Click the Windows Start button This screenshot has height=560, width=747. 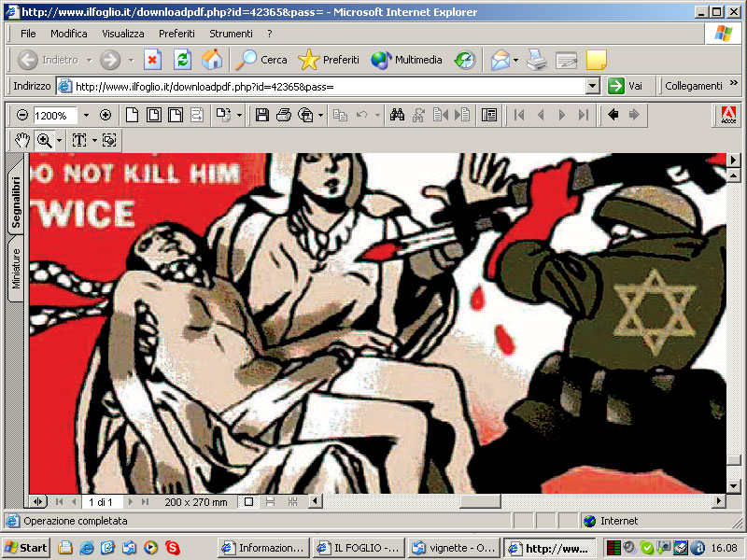click(x=26, y=548)
